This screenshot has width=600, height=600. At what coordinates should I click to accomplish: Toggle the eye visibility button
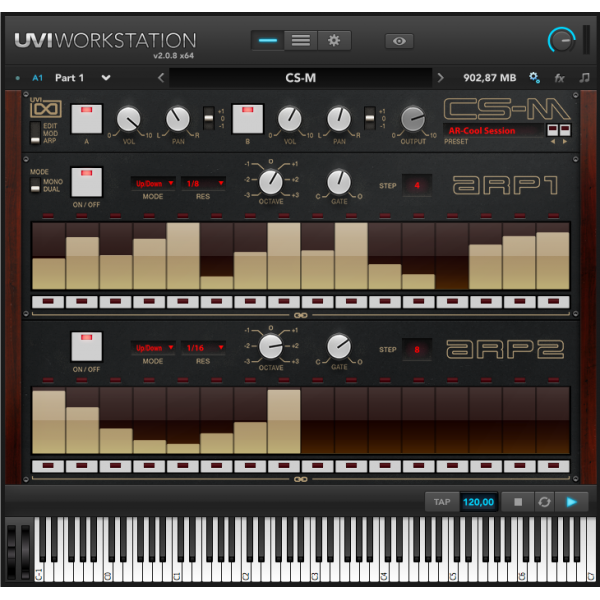pyautogui.click(x=399, y=41)
